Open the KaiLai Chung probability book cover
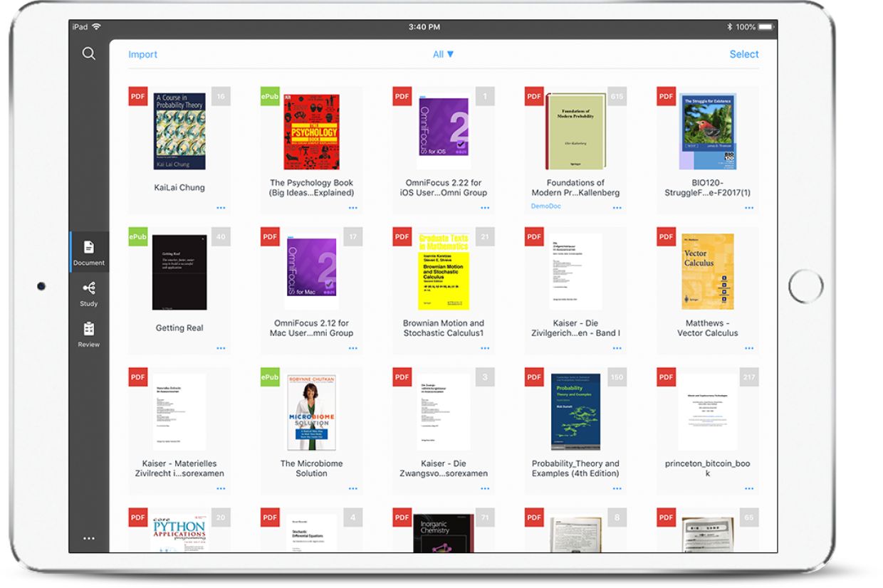Screen dimensions: 883x588 (x=179, y=131)
